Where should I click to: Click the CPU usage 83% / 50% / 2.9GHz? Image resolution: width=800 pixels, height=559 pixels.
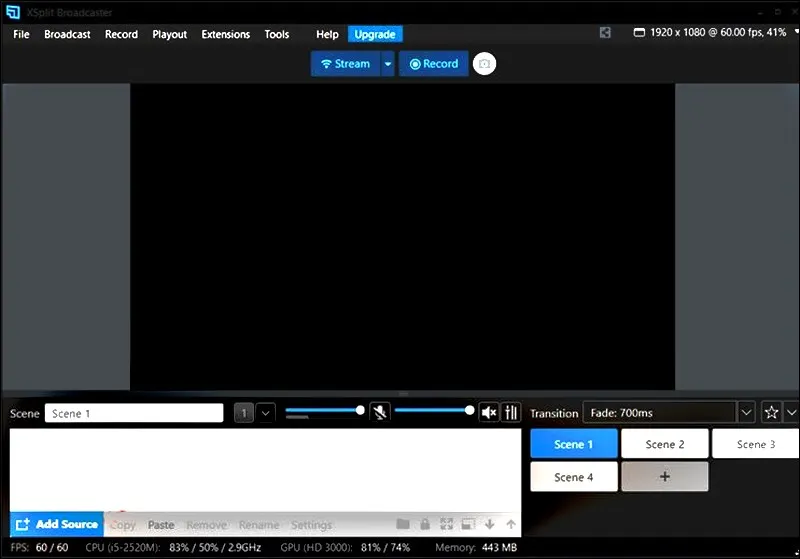click(215, 547)
